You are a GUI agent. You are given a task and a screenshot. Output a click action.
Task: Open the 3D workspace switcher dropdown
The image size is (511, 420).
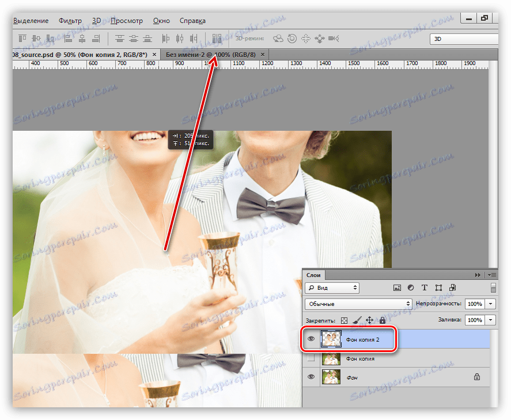pyautogui.click(x=464, y=39)
